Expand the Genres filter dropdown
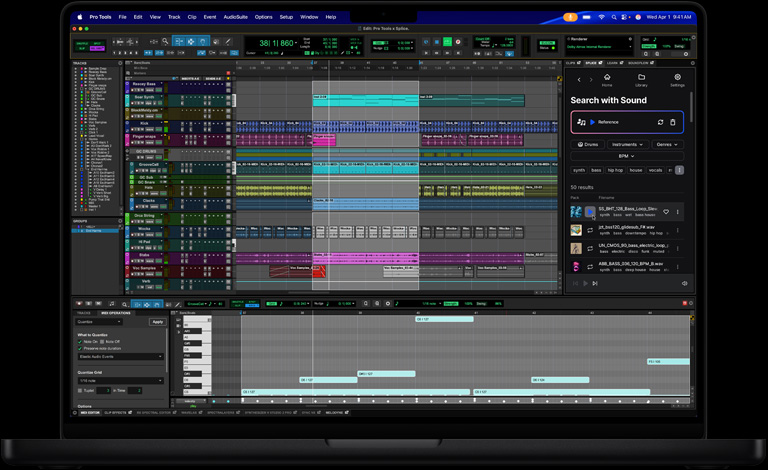Viewport: 768px width, 470px height. click(x=667, y=144)
